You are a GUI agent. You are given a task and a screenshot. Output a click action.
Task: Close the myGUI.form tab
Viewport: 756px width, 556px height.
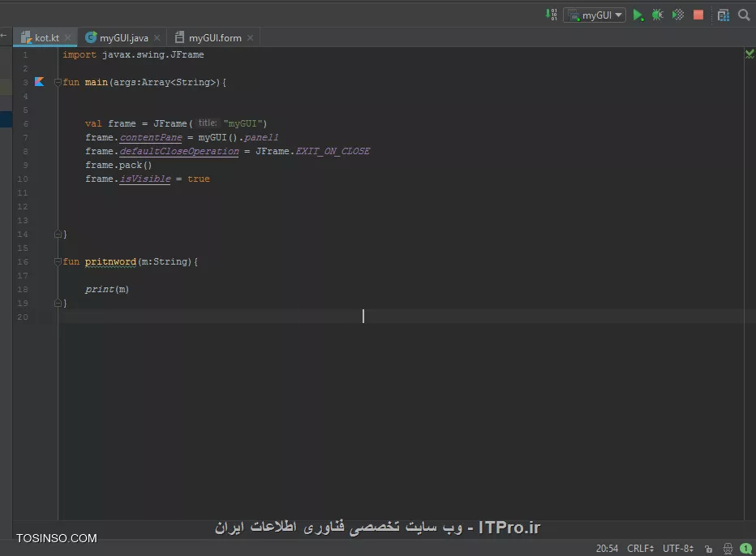point(250,37)
